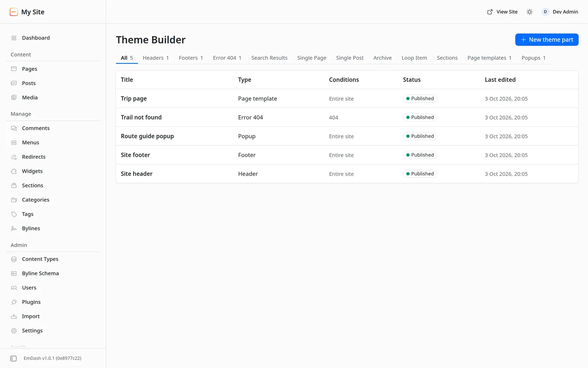Screen dimensions: 588x368
Task: Click the Content Types database icon
Action: point(14,259)
